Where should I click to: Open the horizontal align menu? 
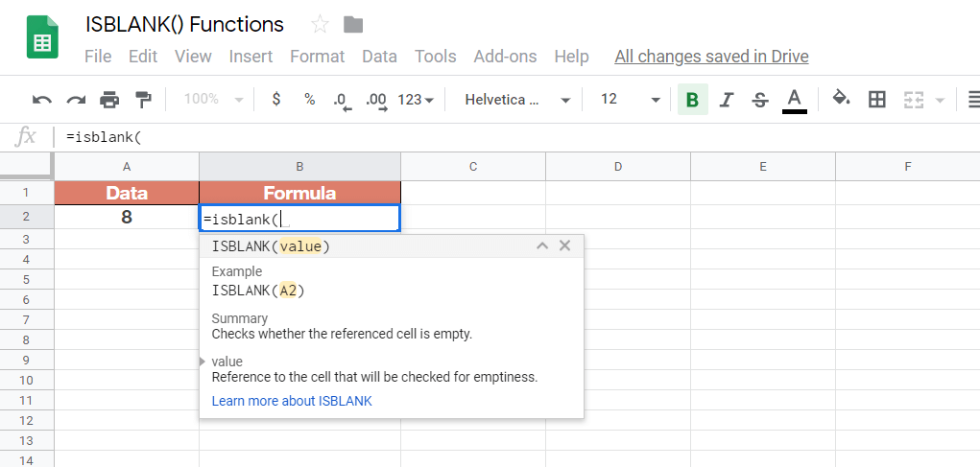click(x=973, y=100)
